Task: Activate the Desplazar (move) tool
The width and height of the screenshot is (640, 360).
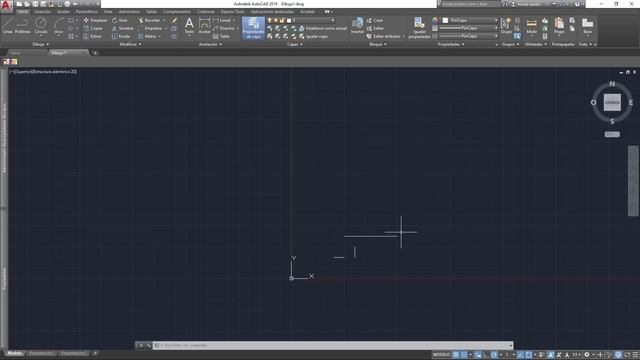Action: click(96, 20)
